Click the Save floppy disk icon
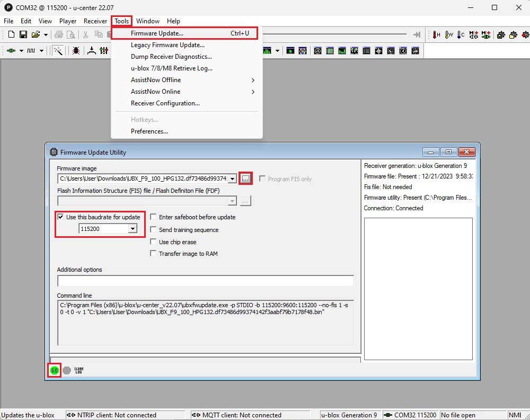The image size is (530, 420). [23, 35]
